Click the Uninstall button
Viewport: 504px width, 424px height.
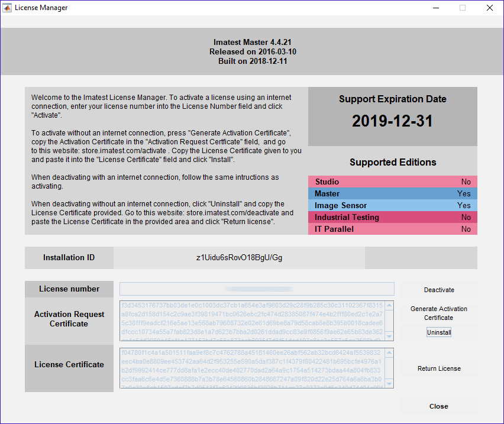point(439,332)
